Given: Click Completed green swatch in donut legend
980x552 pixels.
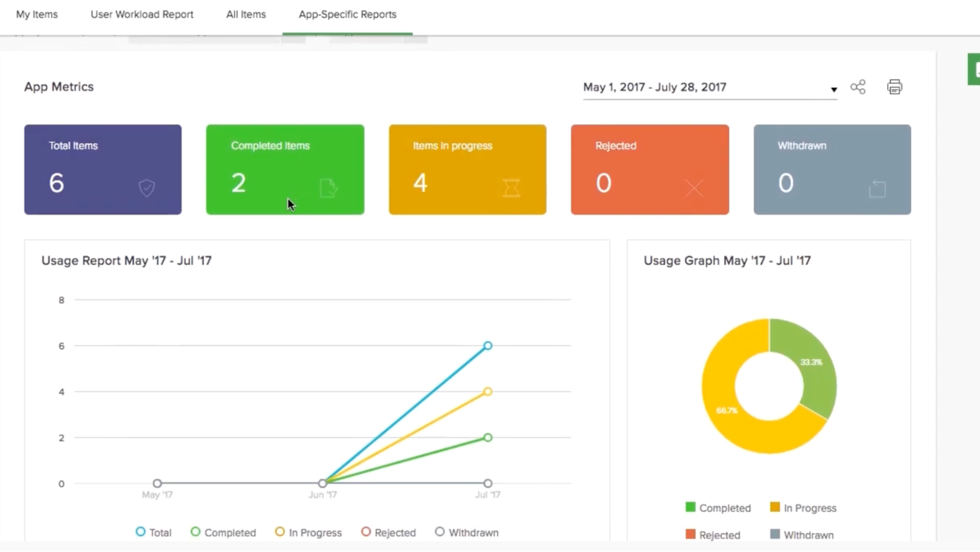Looking at the screenshot, I should click(690, 508).
